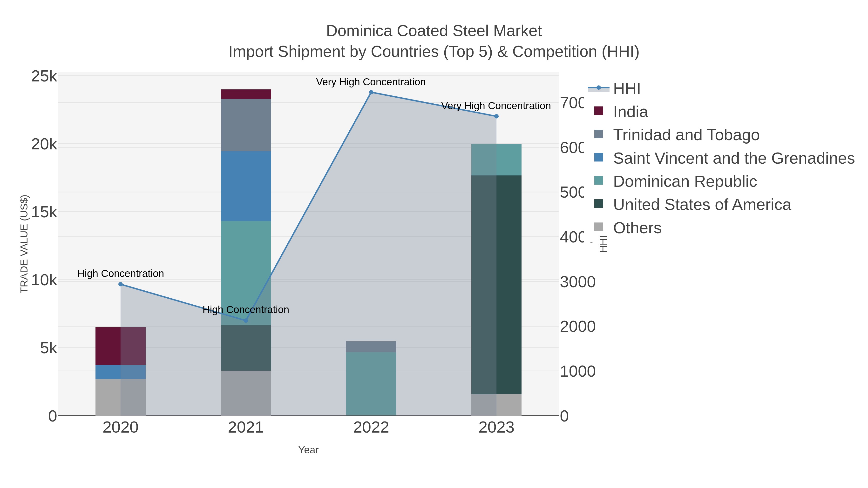Click the 2023 HHI data point
Screen dimensions: 868x488
[x=496, y=116]
